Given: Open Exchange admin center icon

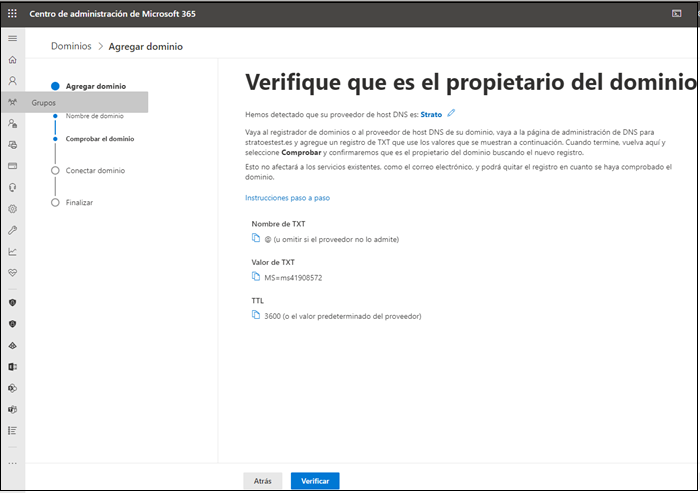Looking at the screenshot, I should pyautogui.click(x=12, y=367).
